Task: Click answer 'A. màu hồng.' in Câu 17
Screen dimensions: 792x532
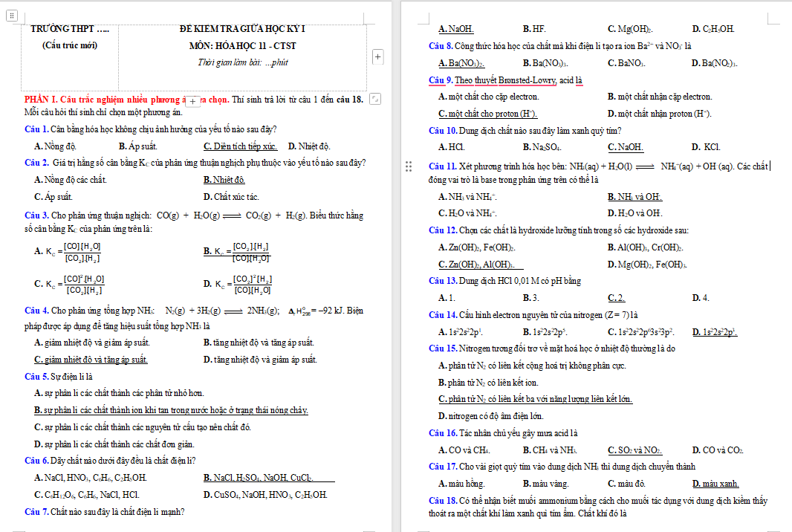Action: click(461, 484)
